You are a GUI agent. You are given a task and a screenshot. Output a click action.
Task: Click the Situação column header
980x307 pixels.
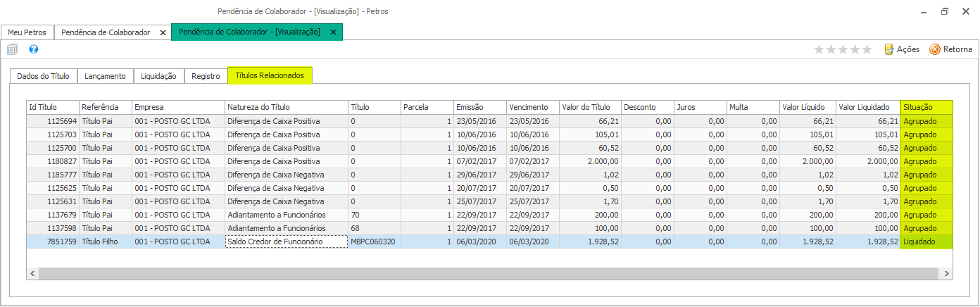[926, 107]
